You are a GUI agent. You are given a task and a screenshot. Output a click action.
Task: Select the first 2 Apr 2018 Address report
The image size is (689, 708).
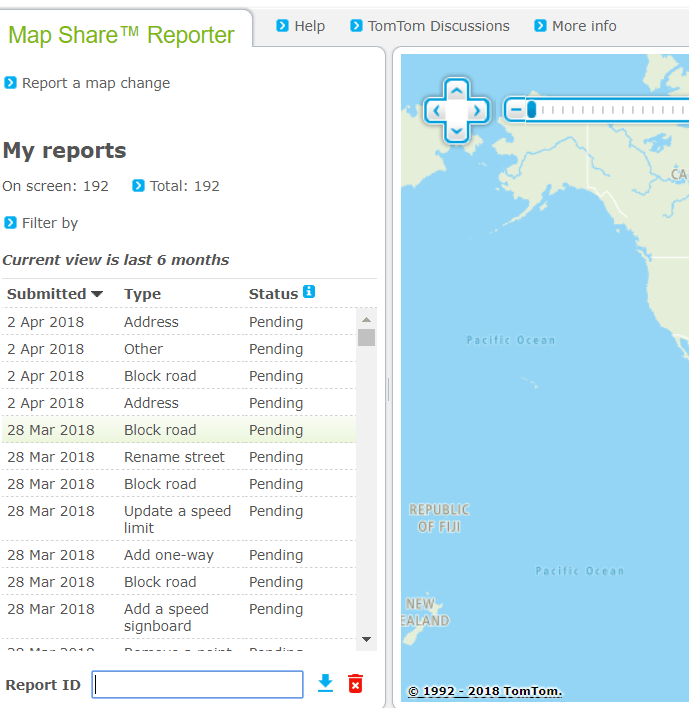(179, 322)
